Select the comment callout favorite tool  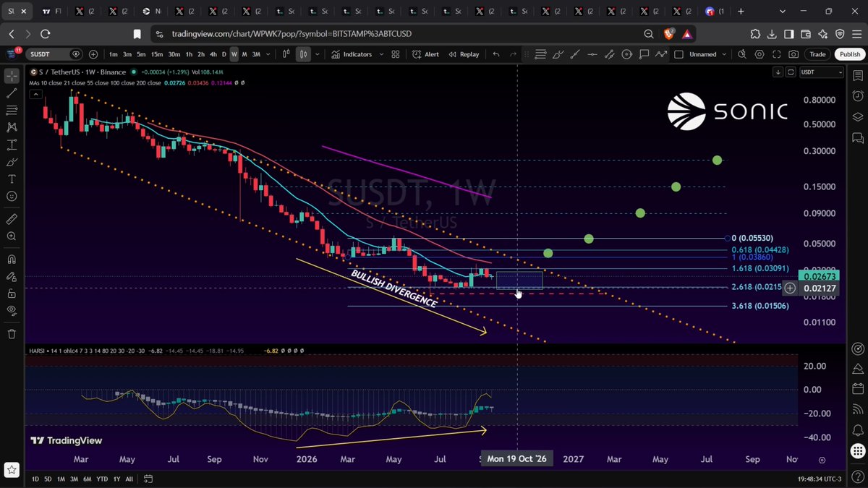tap(644, 54)
